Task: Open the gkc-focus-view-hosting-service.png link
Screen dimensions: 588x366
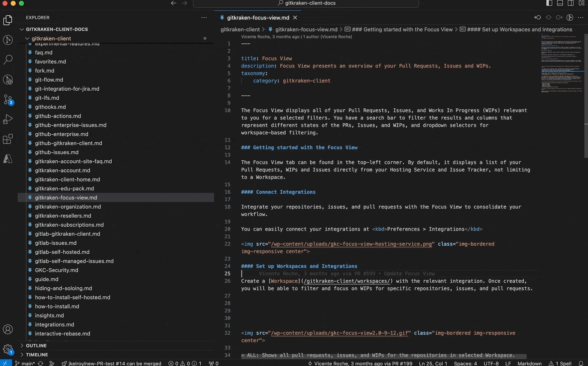Action: pyautogui.click(x=352, y=244)
